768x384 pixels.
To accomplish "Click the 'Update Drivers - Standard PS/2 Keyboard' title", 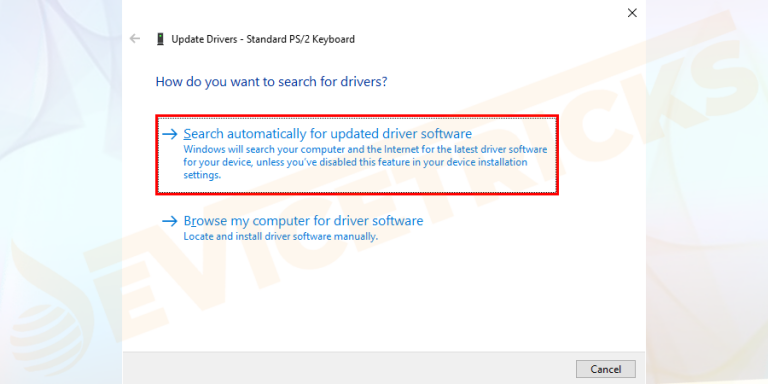I will pyautogui.click(x=263, y=39).
